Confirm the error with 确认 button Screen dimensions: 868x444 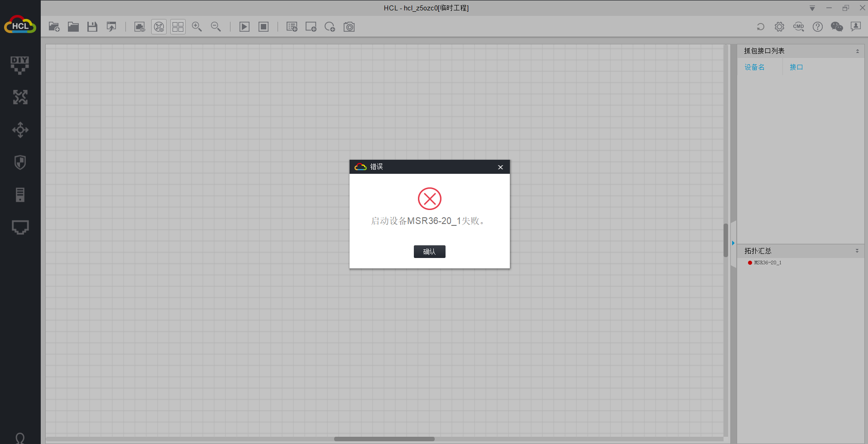(429, 252)
